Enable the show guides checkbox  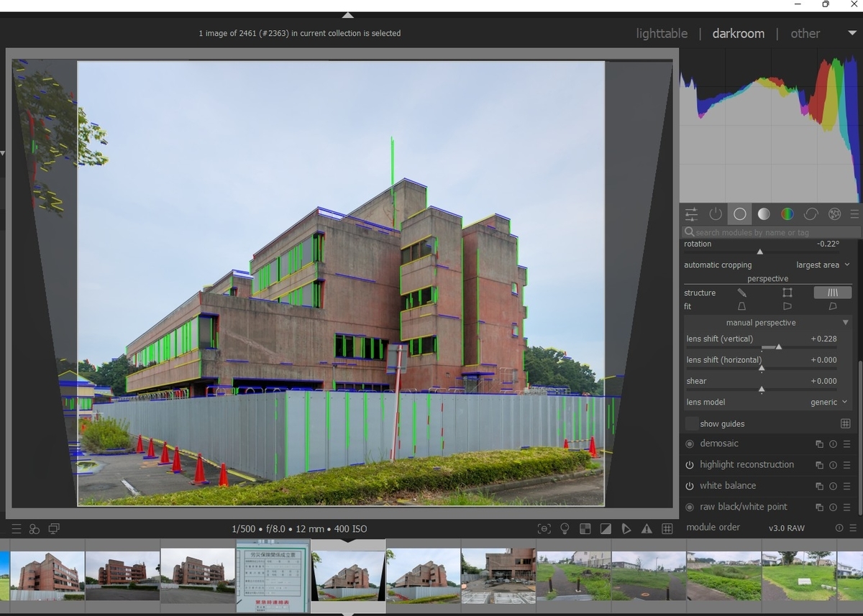tap(691, 423)
